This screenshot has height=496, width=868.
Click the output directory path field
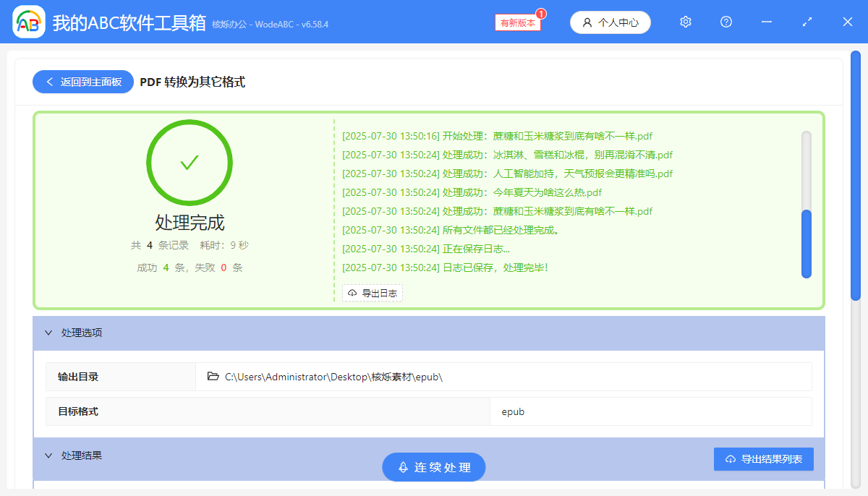[506, 376]
